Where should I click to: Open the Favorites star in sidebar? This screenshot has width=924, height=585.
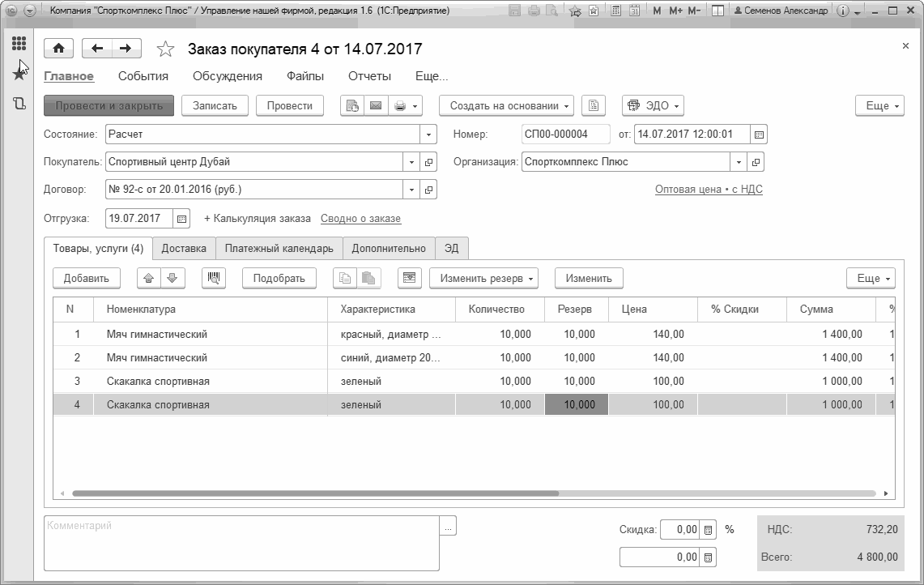pyautogui.click(x=19, y=73)
